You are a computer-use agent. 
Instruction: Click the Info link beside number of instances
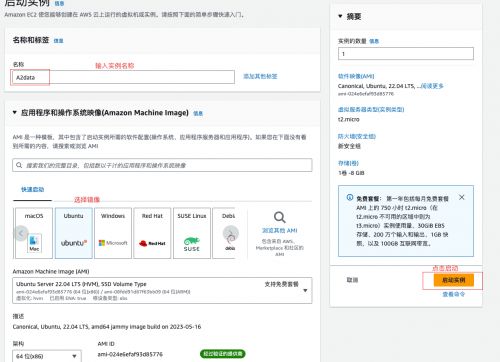[x=374, y=41]
